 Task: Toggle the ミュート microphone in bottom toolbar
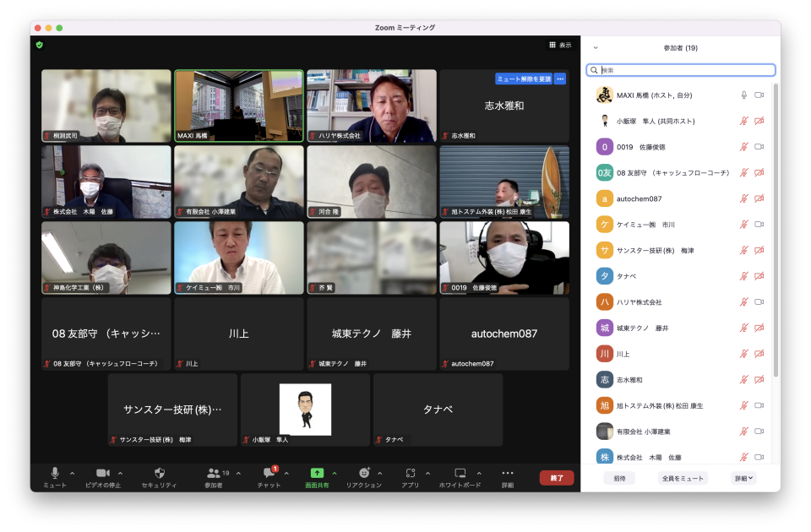pos(55,473)
